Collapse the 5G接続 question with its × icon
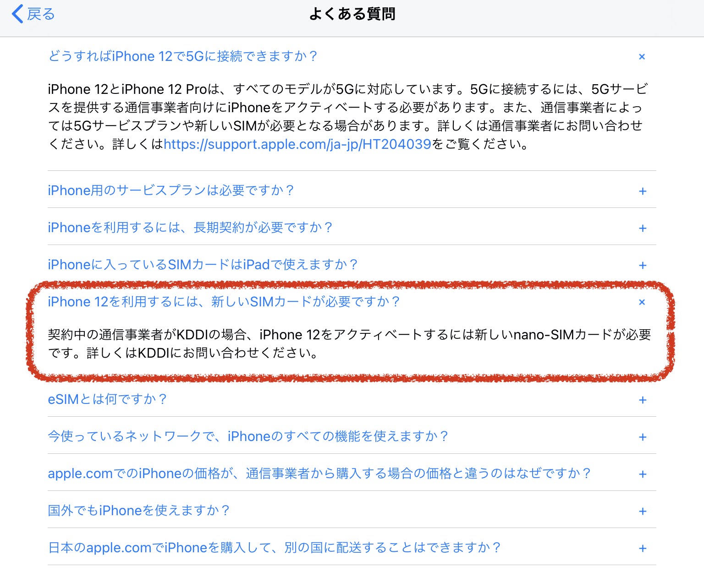The height and width of the screenshot is (588, 704). (x=642, y=57)
